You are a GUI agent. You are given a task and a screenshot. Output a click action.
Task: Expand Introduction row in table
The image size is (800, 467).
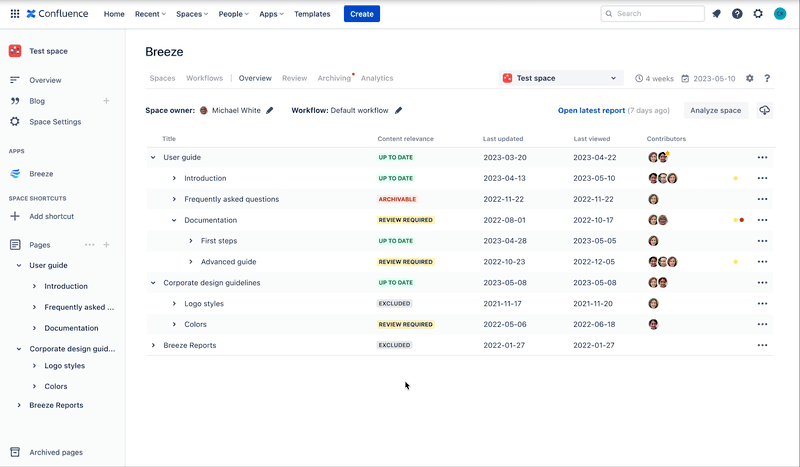coord(174,178)
